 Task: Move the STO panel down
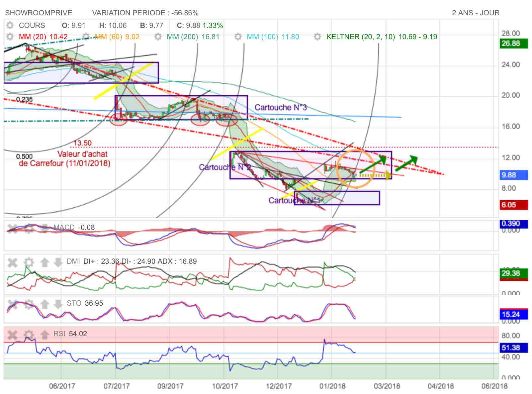[x=58, y=304]
